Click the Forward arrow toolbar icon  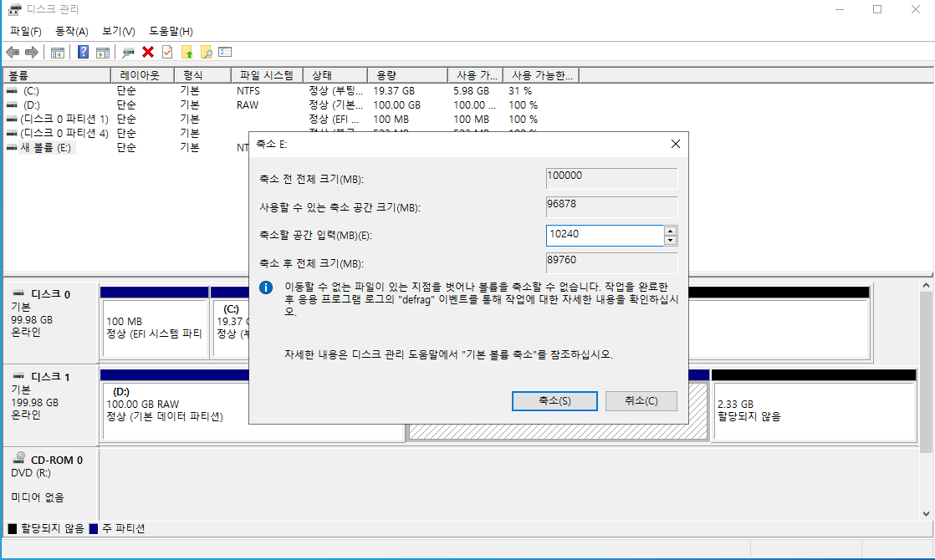[32, 53]
